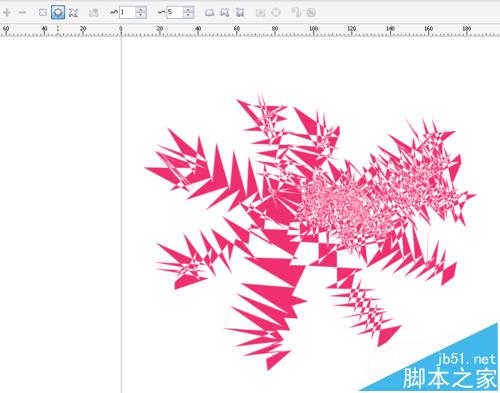Increase zipper frequency with up arrow
500x393 pixels.
click(188, 10)
